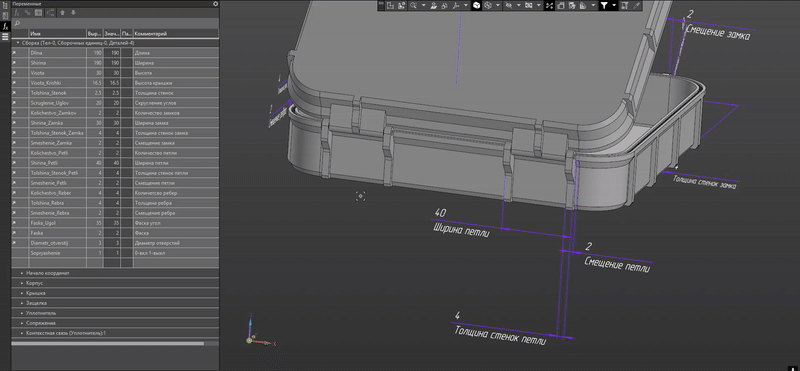The height and width of the screenshot is (371, 800).
Task: Expand the Корпус node
Action: [22, 283]
